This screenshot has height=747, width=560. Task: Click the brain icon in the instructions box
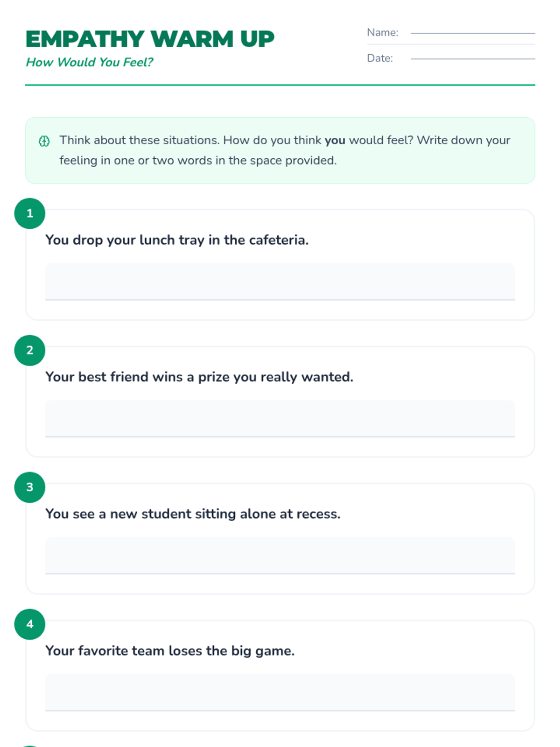click(44, 141)
